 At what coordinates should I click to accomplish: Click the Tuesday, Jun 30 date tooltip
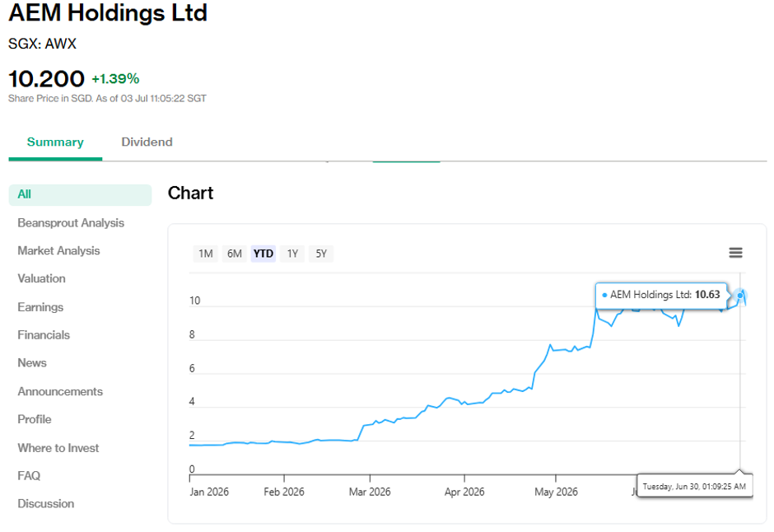694,487
